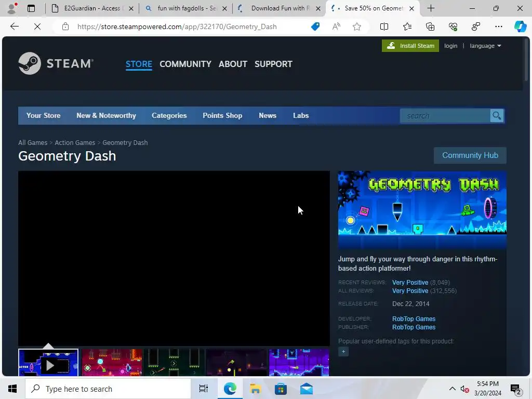Open the Favorites list icon
Screen dimensions: 532x399
click(x=407, y=26)
